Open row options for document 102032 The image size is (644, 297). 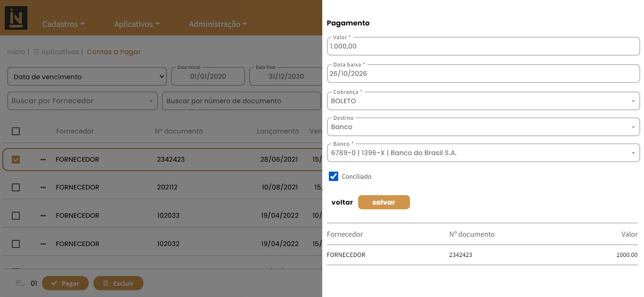pos(43,244)
